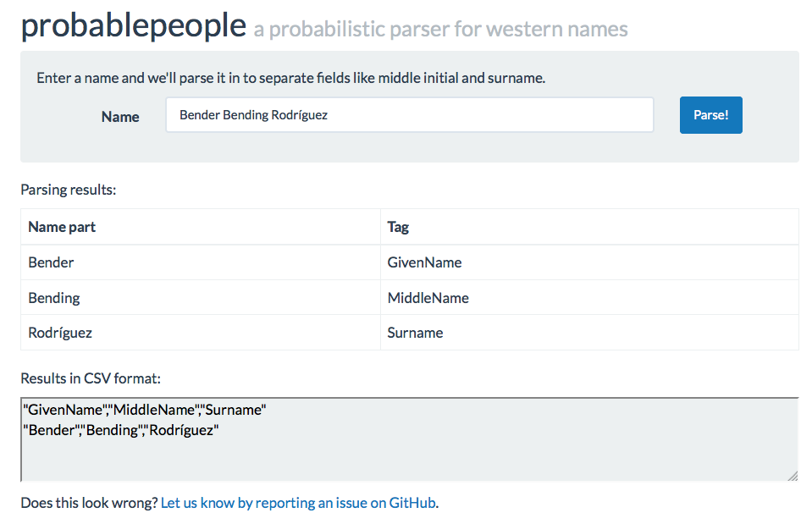Click the 'Does this look wrong?' text
The height and width of the screenshot is (524, 812).
pyautogui.click(x=89, y=503)
